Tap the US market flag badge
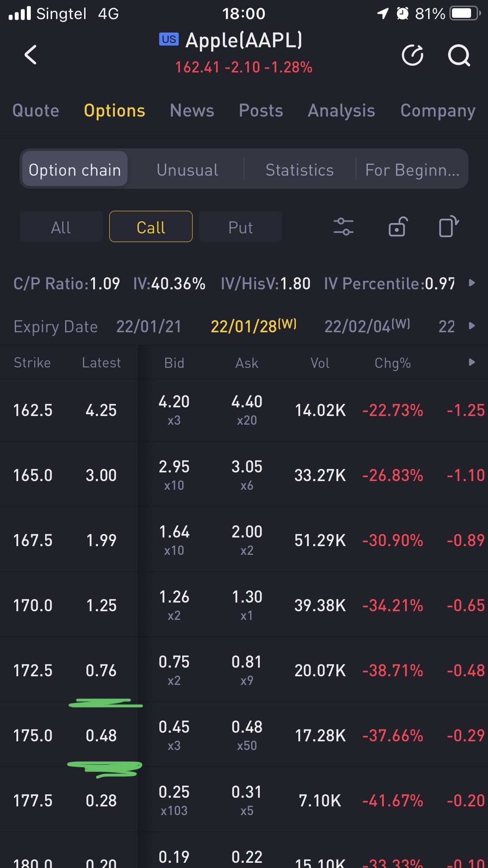 click(x=169, y=39)
